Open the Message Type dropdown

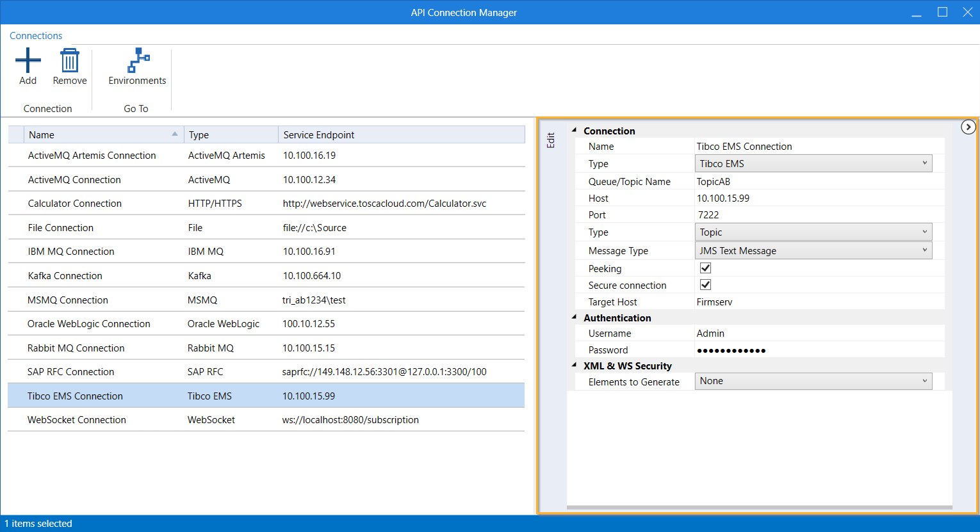pyautogui.click(x=813, y=250)
